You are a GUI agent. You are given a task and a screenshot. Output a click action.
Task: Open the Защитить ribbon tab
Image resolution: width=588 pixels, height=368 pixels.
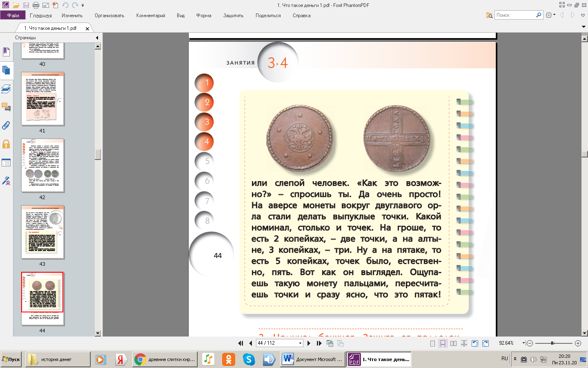point(233,16)
